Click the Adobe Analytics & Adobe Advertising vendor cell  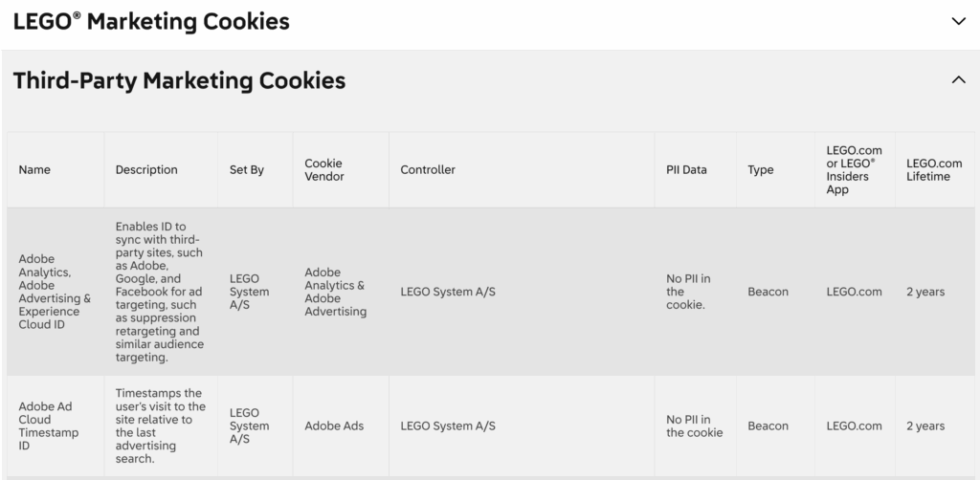335,292
